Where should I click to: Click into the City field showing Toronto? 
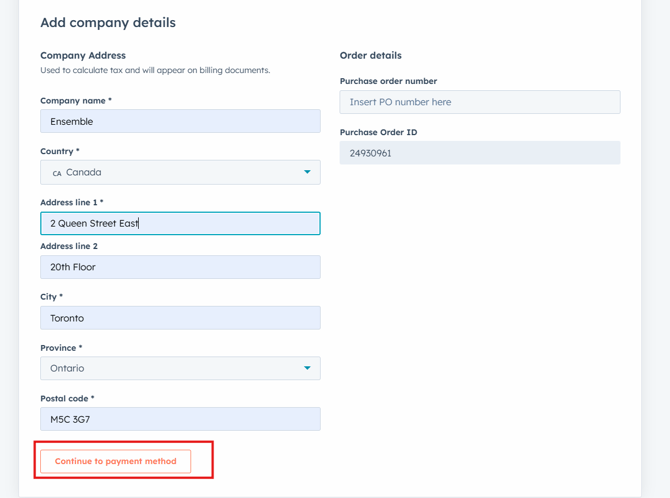tap(180, 318)
